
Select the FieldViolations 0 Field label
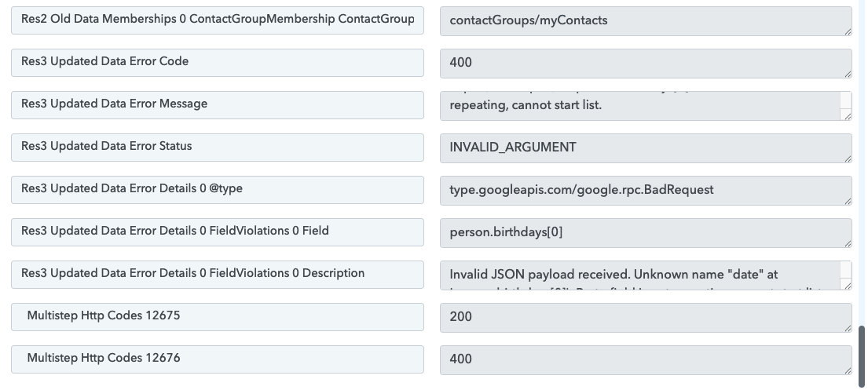tap(217, 232)
